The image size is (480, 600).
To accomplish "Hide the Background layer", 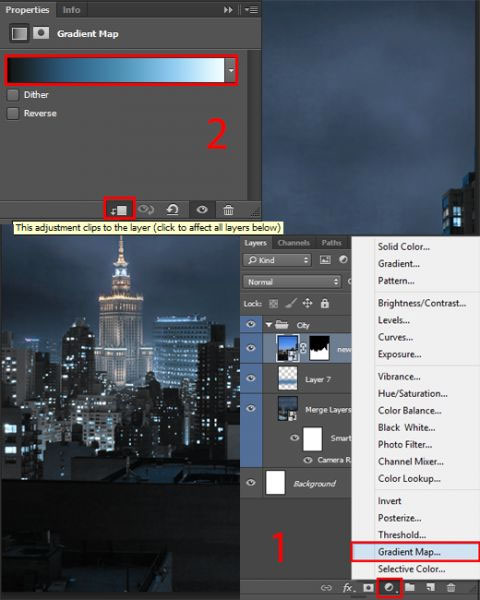I will pyautogui.click(x=251, y=482).
